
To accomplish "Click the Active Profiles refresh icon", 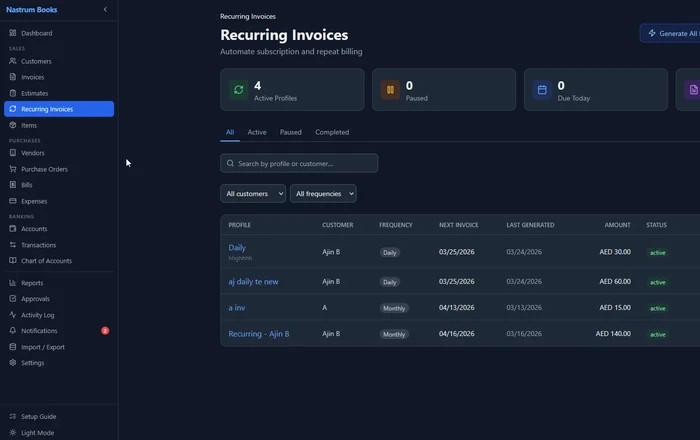I will 238,90.
